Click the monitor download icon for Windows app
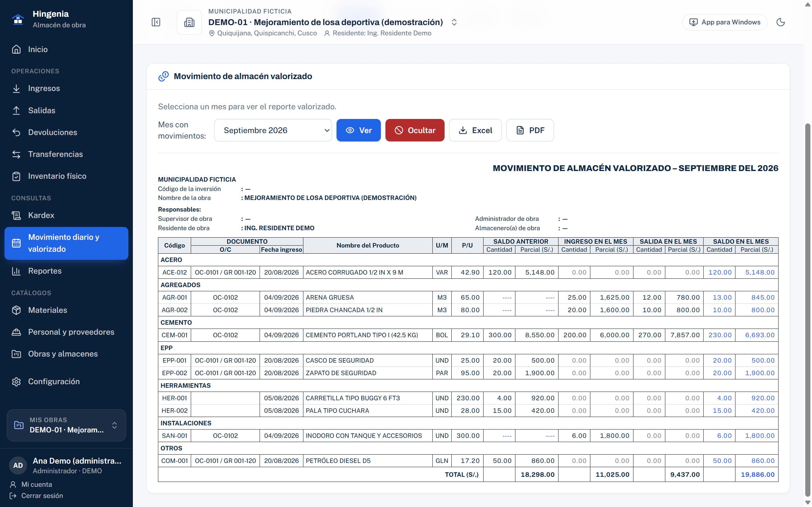 (693, 22)
